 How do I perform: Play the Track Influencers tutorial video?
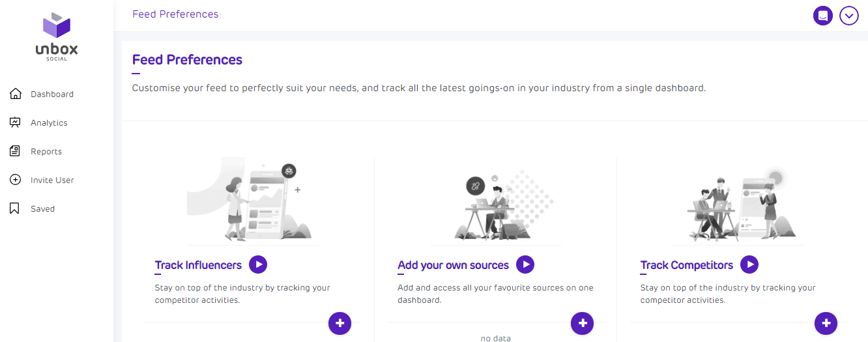tap(258, 264)
